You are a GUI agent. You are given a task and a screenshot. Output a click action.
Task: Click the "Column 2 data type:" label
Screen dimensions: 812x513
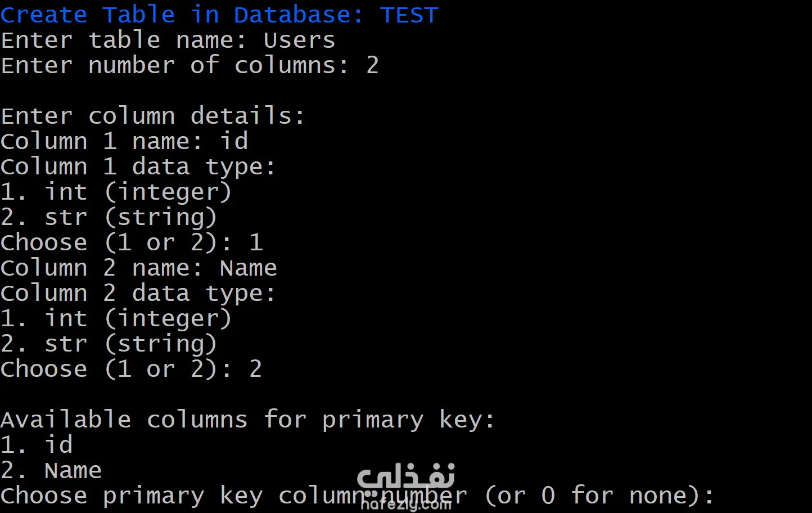coord(138,294)
